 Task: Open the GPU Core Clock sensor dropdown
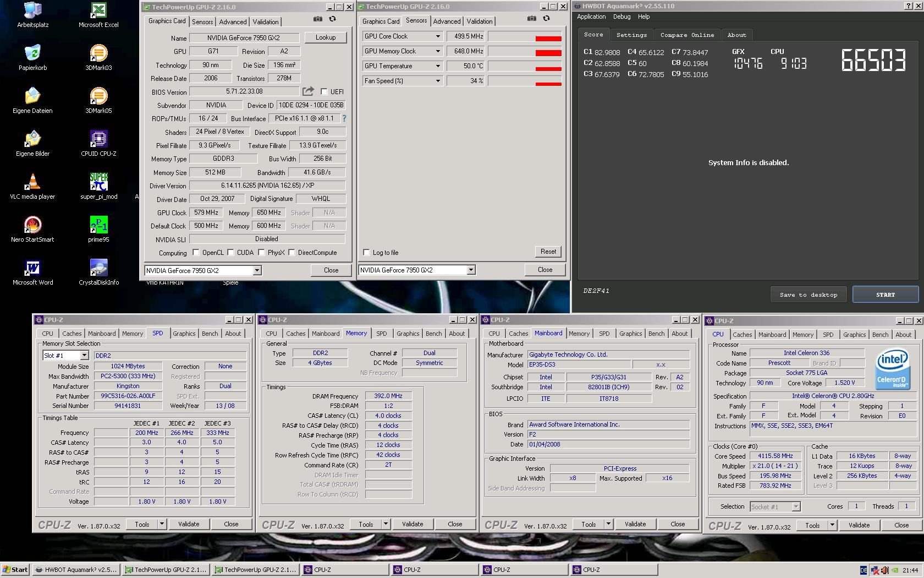coord(438,36)
